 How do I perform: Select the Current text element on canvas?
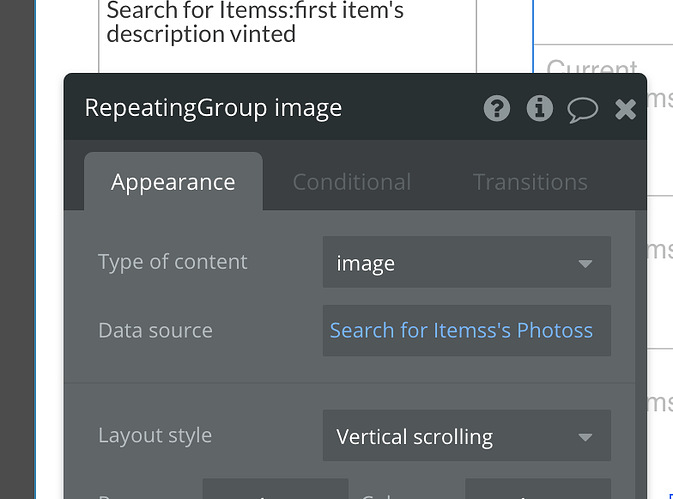tap(592, 68)
